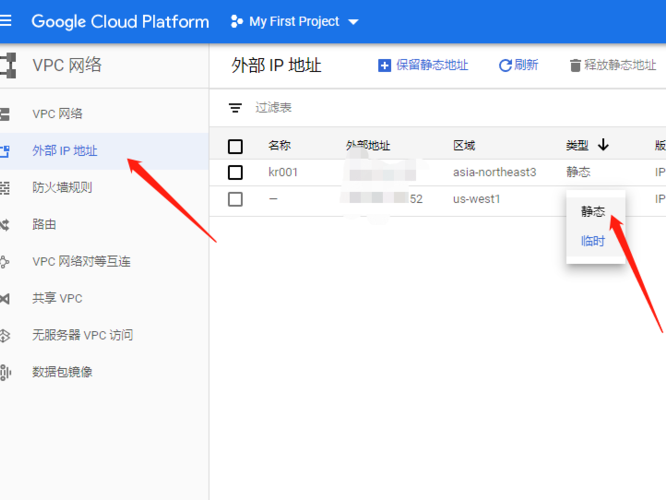Viewport: 666px width, 500px height.
Task: Choose 临时 in the type popup menu
Action: (593, 241)
